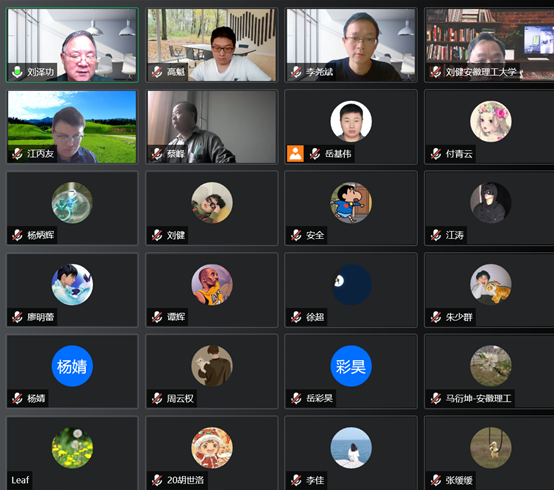
Task: Click the muted microphone icon beside 张媛媛
Action: tap(436, 480)
